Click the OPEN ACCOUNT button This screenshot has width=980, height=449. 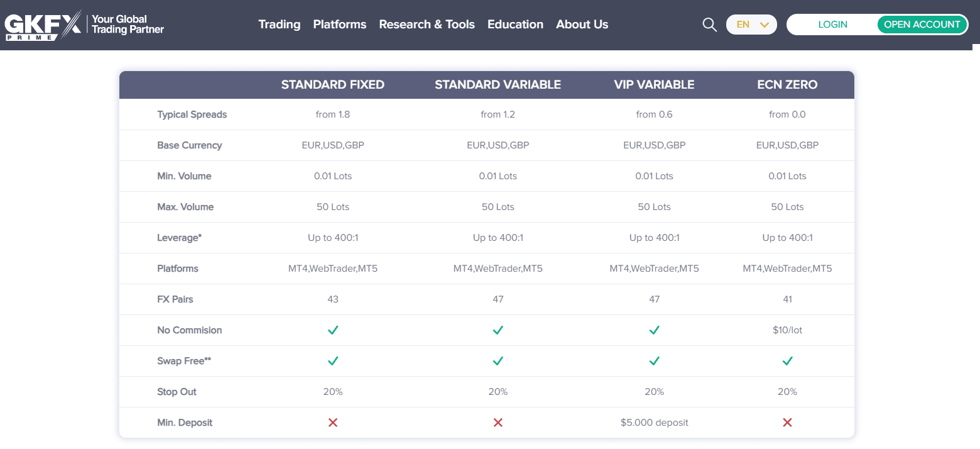coord(922,25)
